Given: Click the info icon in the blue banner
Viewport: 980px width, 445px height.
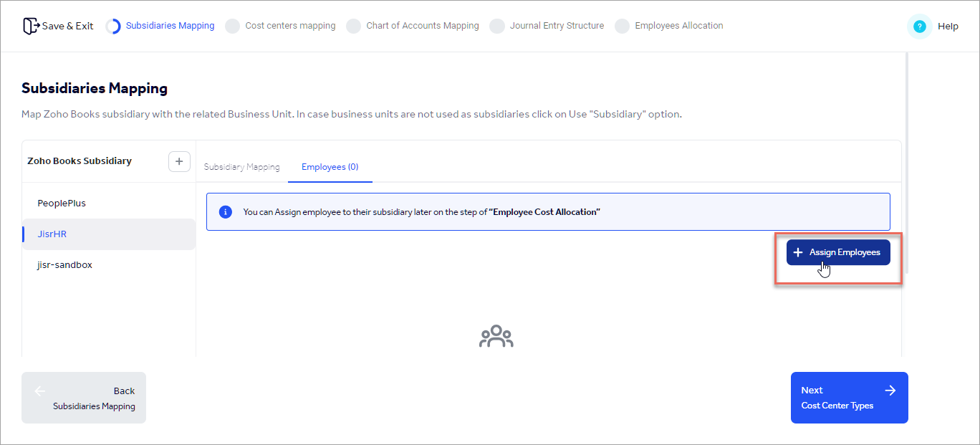Looking at the screenshot, I should point(226,212).
